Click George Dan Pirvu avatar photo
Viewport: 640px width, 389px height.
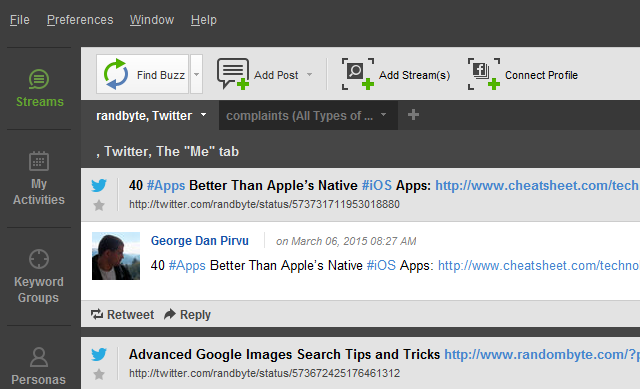pos(116,256)
